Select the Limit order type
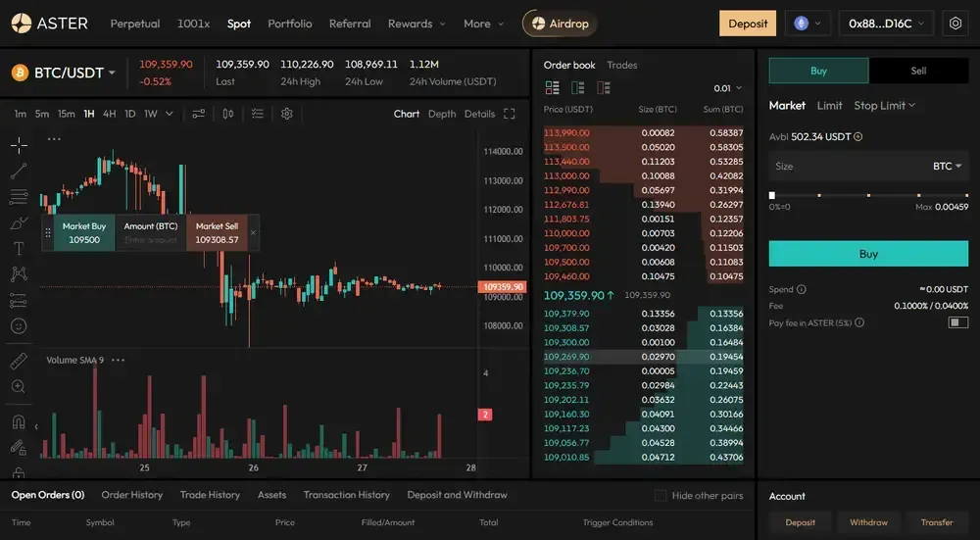Image resolution: width=980 pixels, height=540 pixels. (829, 106)
